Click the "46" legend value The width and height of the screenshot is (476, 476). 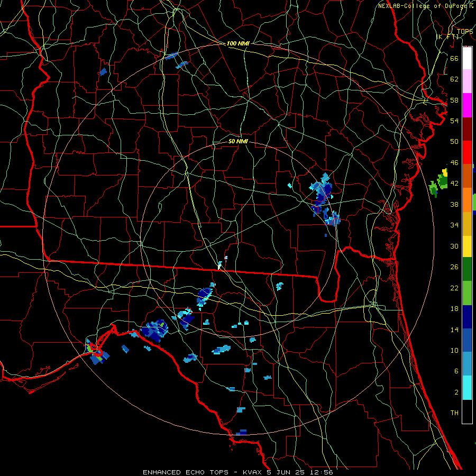click(454, 163)
